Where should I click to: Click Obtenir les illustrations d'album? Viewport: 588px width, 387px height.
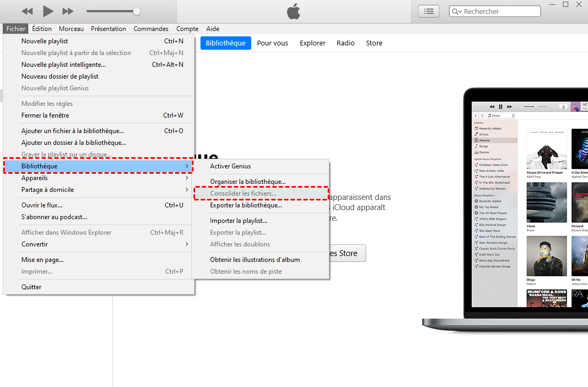pos(255,260)
